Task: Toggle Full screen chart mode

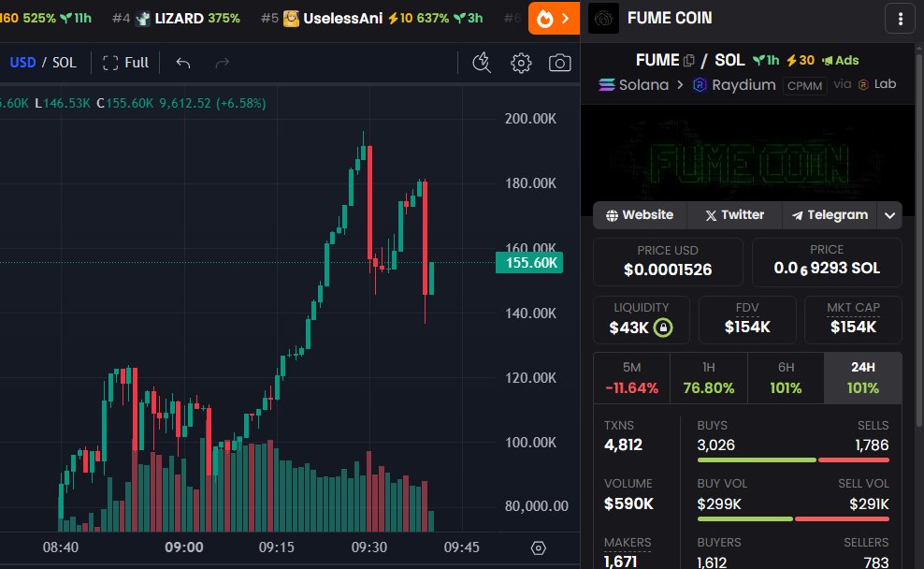Action: pyautogui.click(x=125, y=63)
